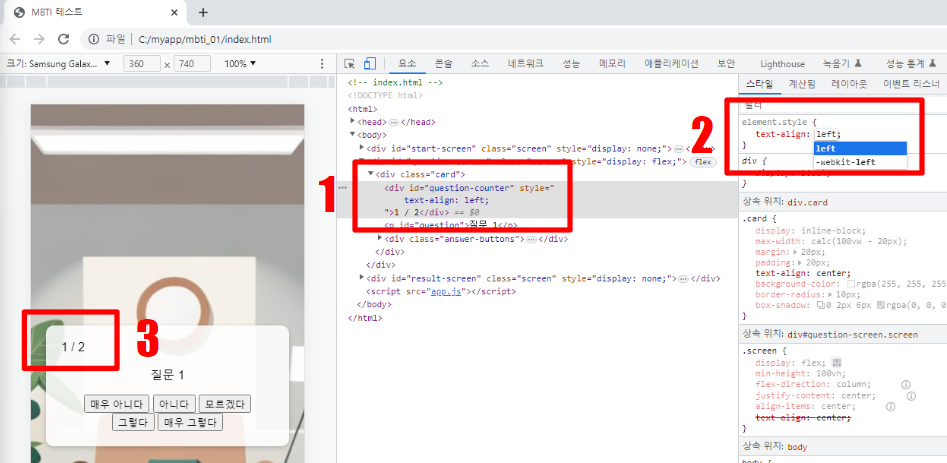Open the Lighthouse tab

coord(782,63)
